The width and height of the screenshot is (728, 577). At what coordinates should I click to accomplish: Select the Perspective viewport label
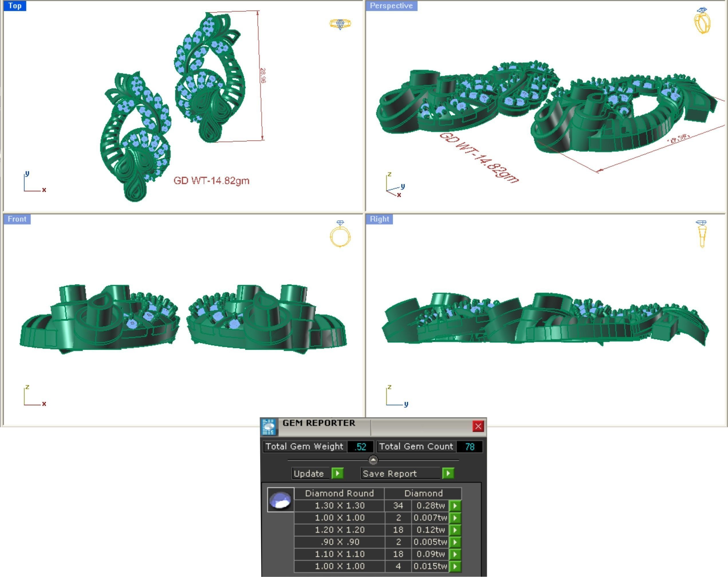click(x=391, y=6)
